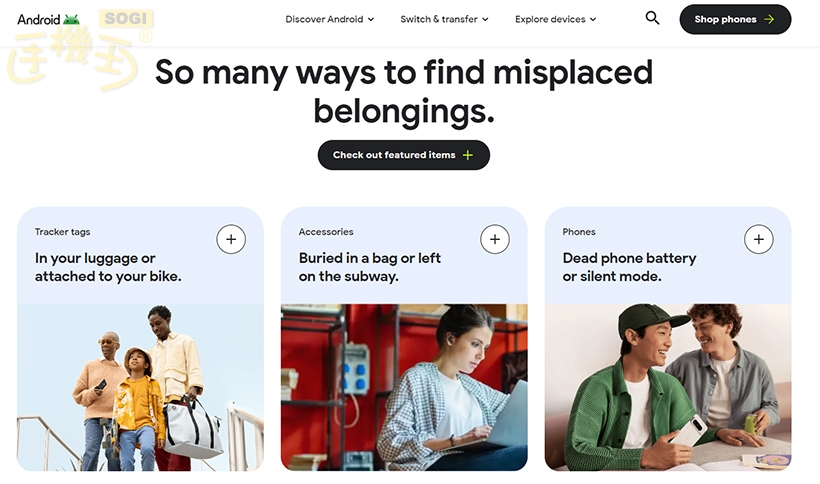Click the Android logo icon
The height and width of the screenshot is (484, 820).
tap(71, 19)
